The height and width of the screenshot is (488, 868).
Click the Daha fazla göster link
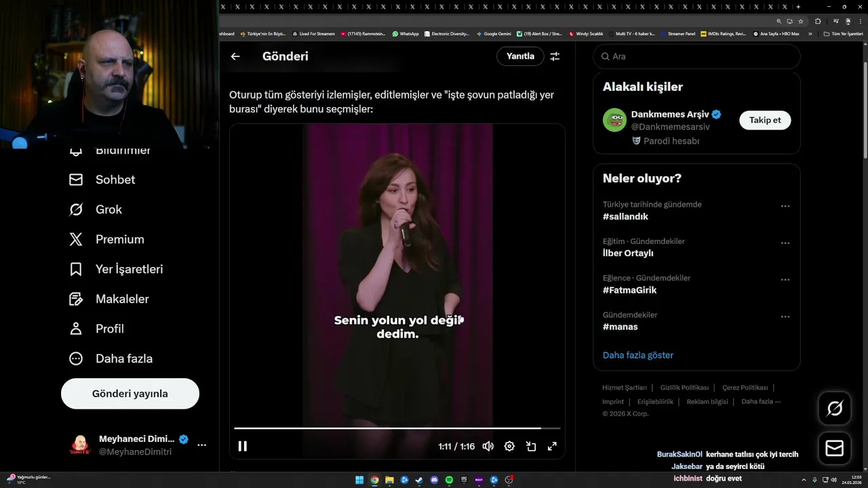tap(638, 355)
